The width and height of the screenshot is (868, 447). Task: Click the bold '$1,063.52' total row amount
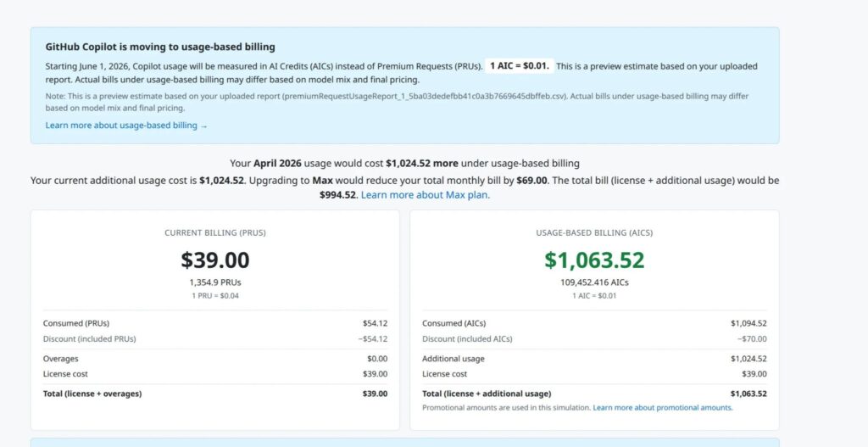coord(748,394)
